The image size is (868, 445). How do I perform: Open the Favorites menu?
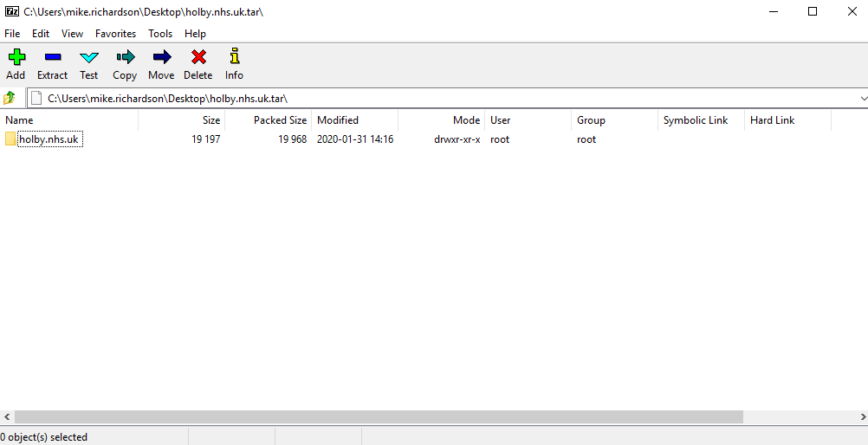[115, 34]
